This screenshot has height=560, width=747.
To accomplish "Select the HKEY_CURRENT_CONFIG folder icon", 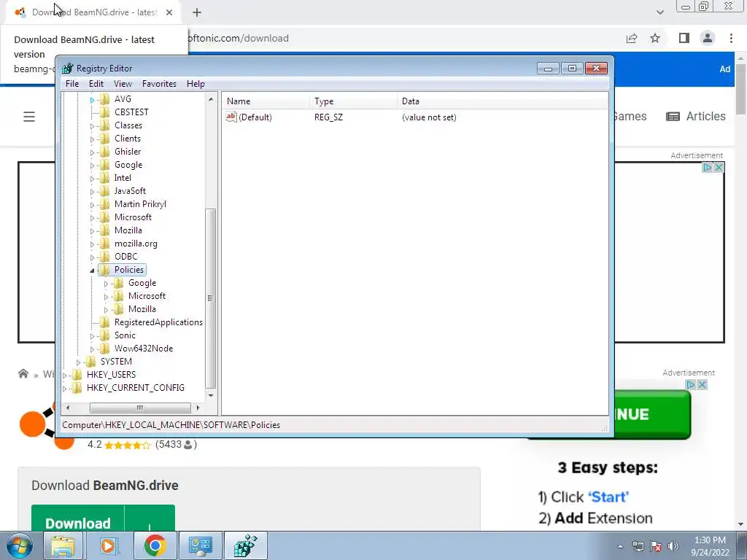I will [77, 388].
